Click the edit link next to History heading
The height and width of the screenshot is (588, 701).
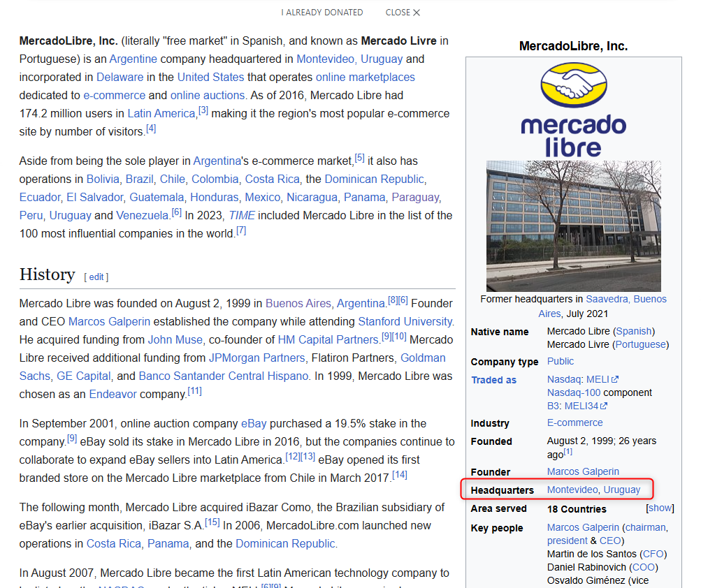[96, 277]
